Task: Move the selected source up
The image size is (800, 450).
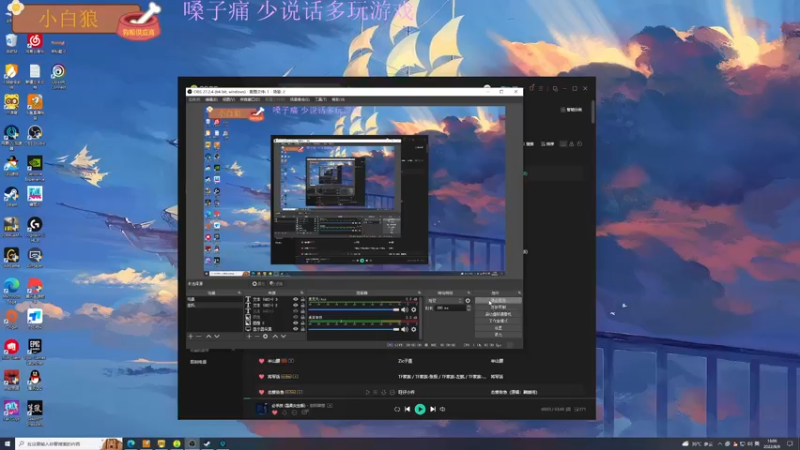Action: pos(275,337)
